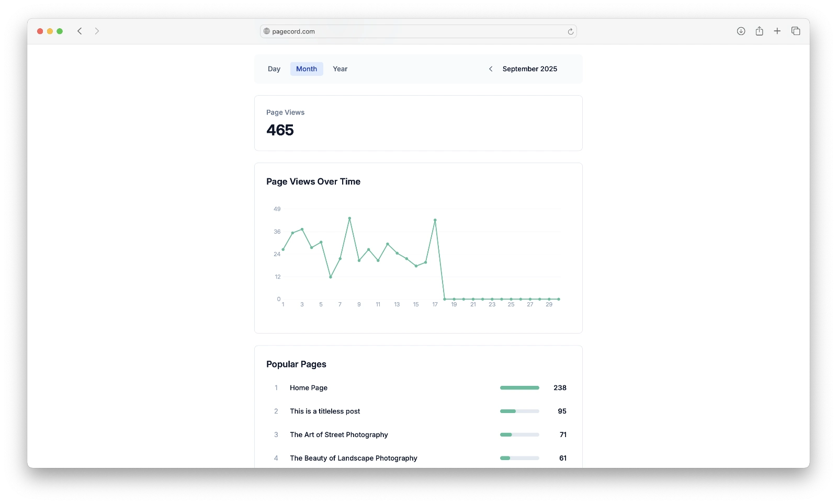Open 'The Art of Street Photography'

pos(339,435)
